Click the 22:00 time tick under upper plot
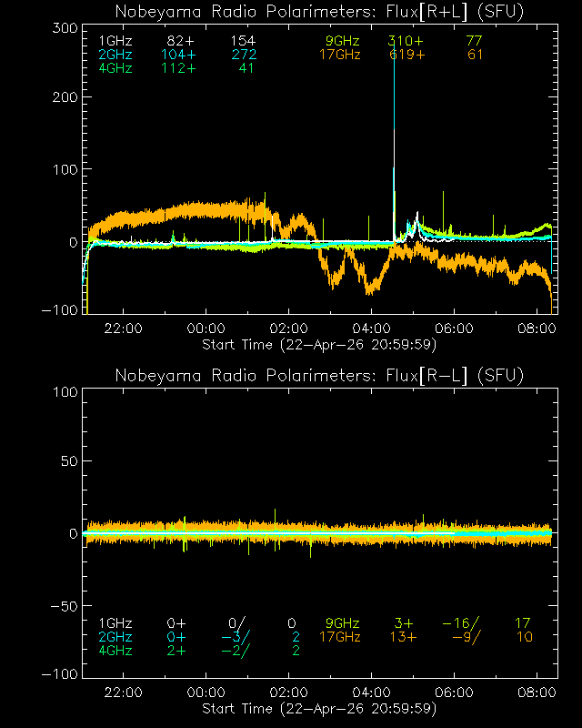This screenshot has width=582, height=728. point(123,329)
